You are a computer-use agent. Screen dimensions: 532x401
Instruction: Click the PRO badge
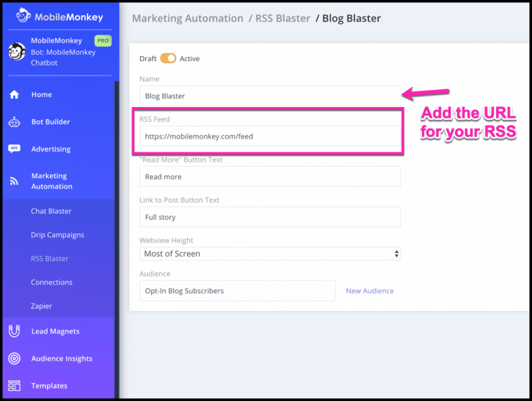(103, 41)
